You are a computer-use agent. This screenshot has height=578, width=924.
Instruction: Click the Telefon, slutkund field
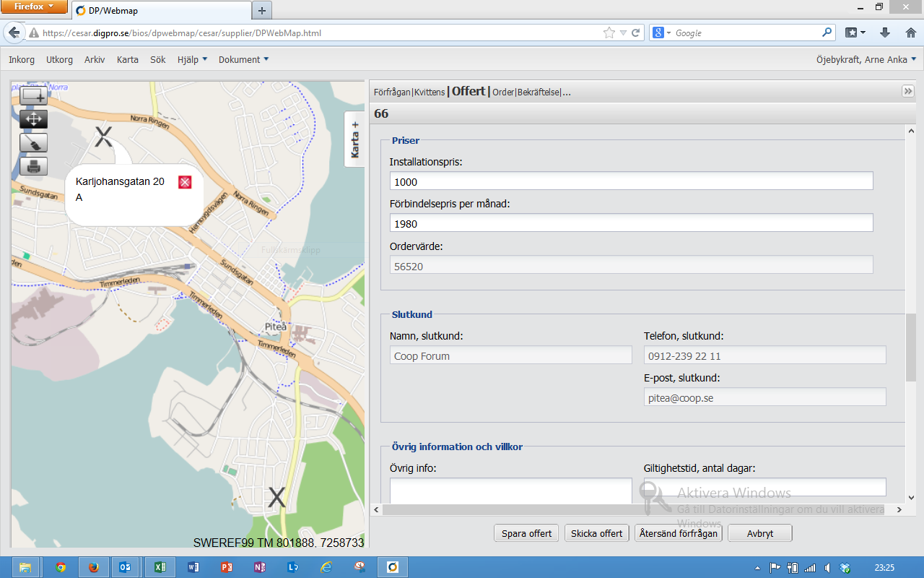pyautogui.click(x=764, y=355)
